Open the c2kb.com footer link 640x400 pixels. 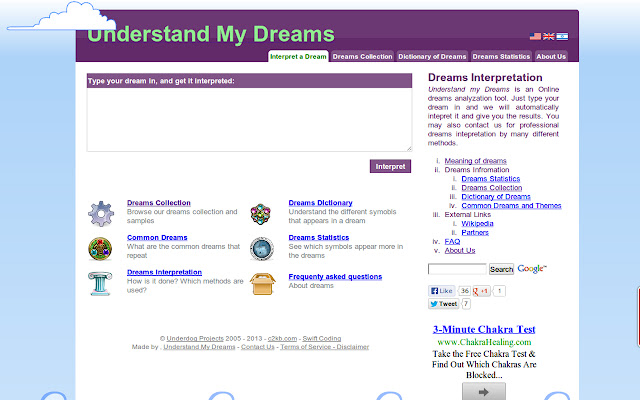(282, 338)
